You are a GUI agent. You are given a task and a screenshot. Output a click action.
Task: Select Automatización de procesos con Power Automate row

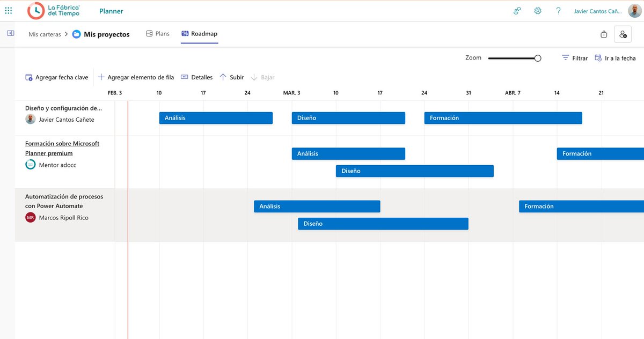64,201
